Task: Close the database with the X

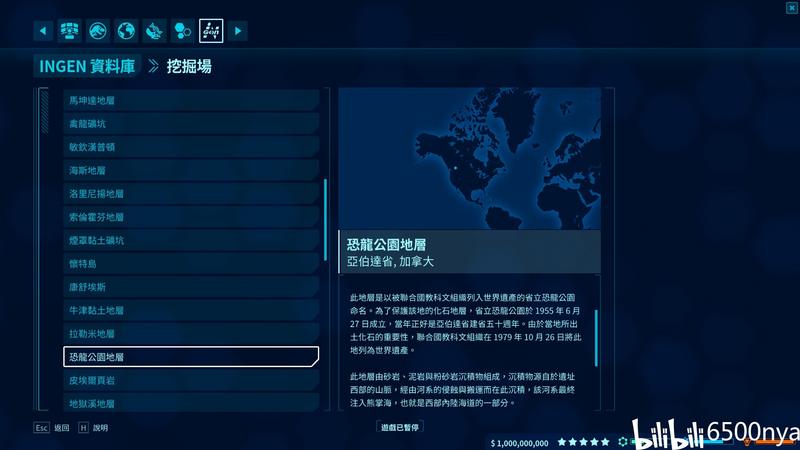Action: [792, 8]
